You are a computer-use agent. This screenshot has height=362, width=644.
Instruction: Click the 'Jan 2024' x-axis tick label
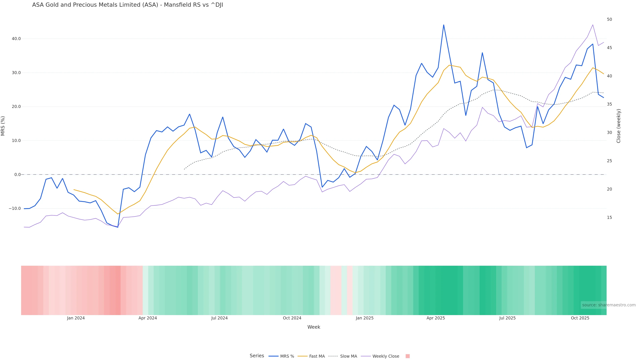click(76, 318)
